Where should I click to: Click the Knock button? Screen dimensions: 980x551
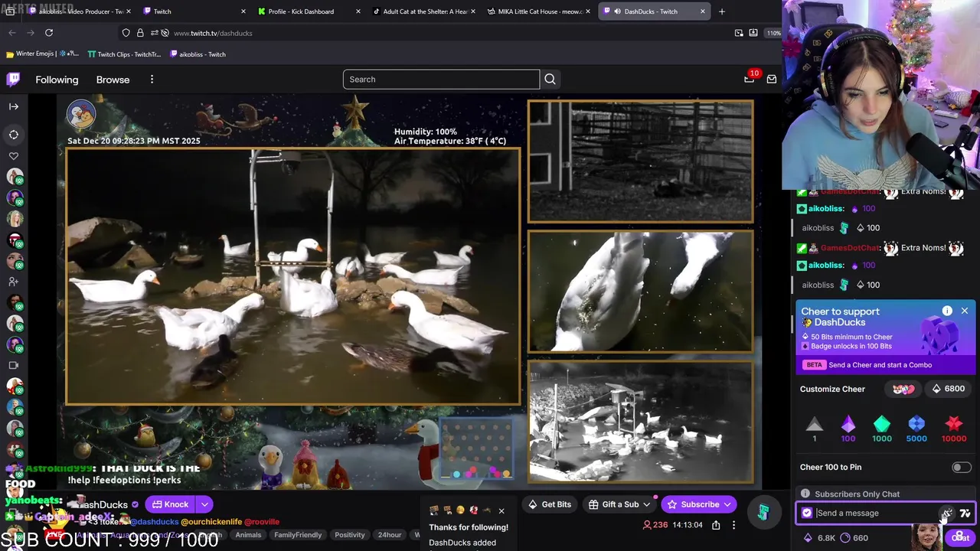click(x=170, y=504)
